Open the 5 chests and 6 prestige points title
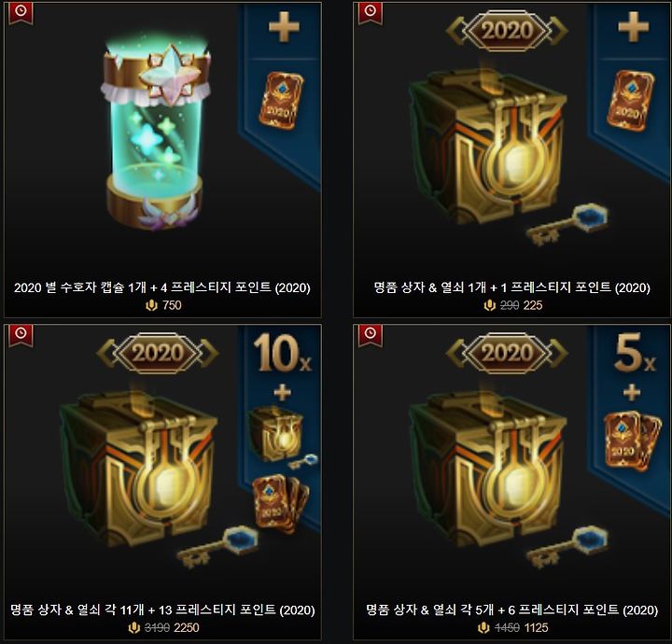 (511, 609)
